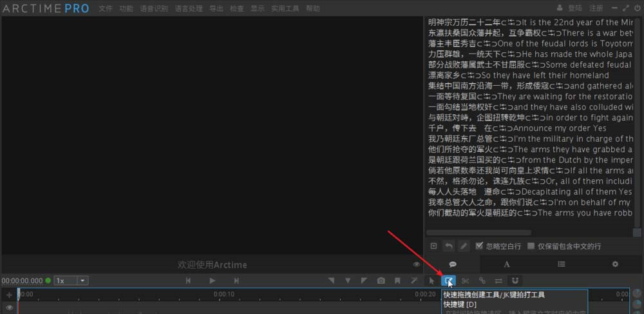
Task: Click the green status indicator dot
Action: pos(48,280)
